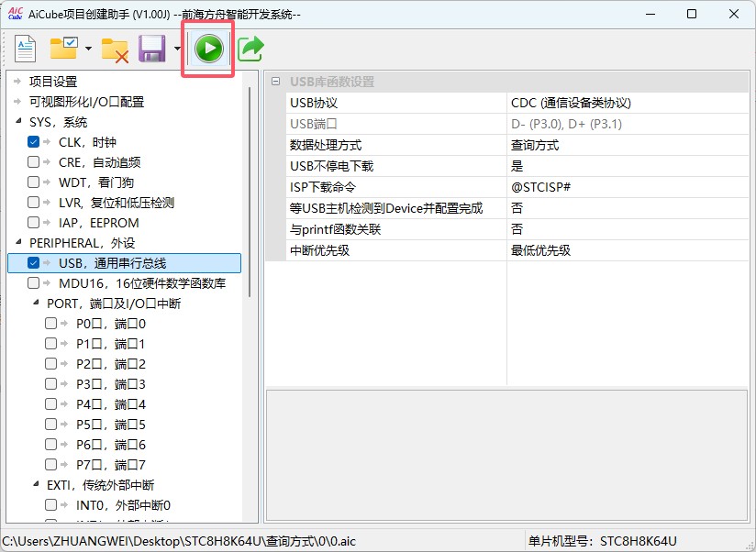Image resolution: width=756 pixels, height=552 pixels.
Task: Check the P3口 端口3 checkbox
Action: pos(50,384)
